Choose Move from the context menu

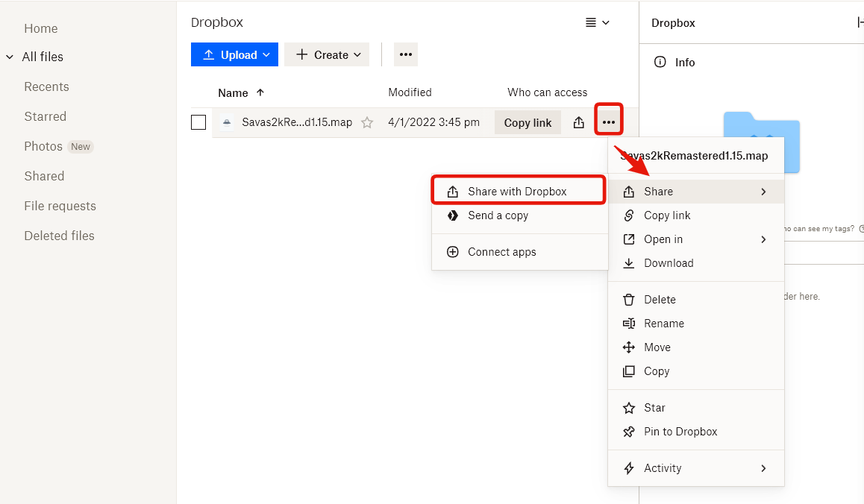(x=696, y=347)
